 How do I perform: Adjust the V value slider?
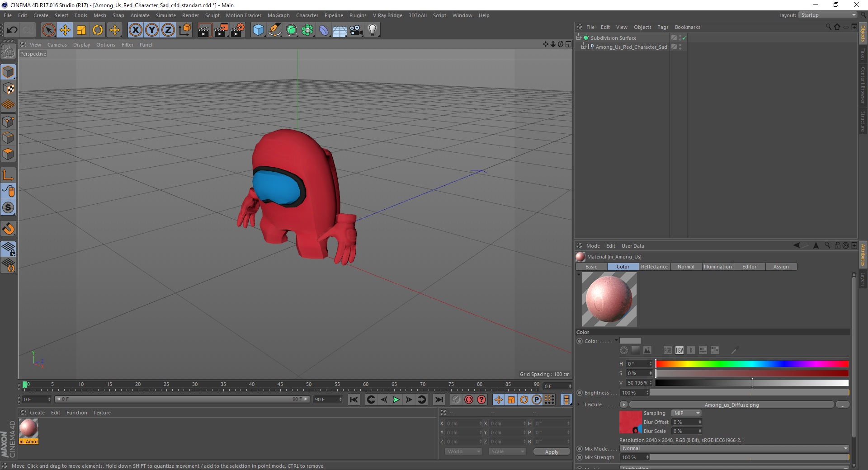(x=752, y=383)
